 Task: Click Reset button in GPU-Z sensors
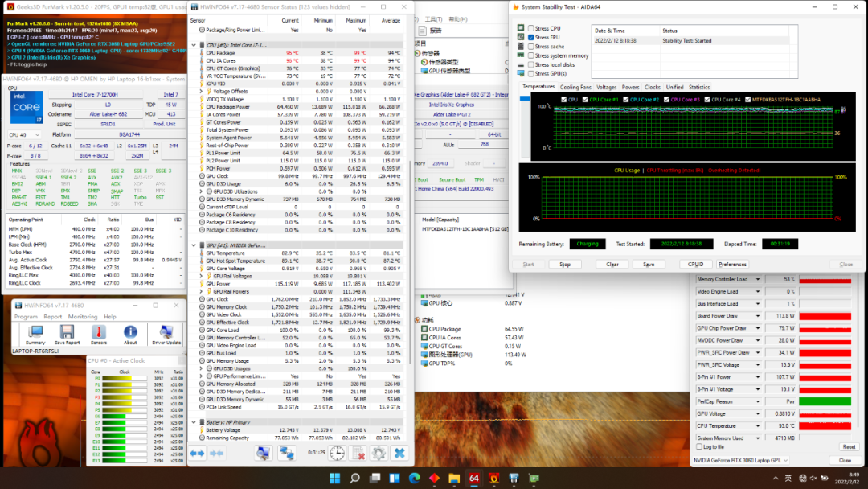[x=849, y=446]
